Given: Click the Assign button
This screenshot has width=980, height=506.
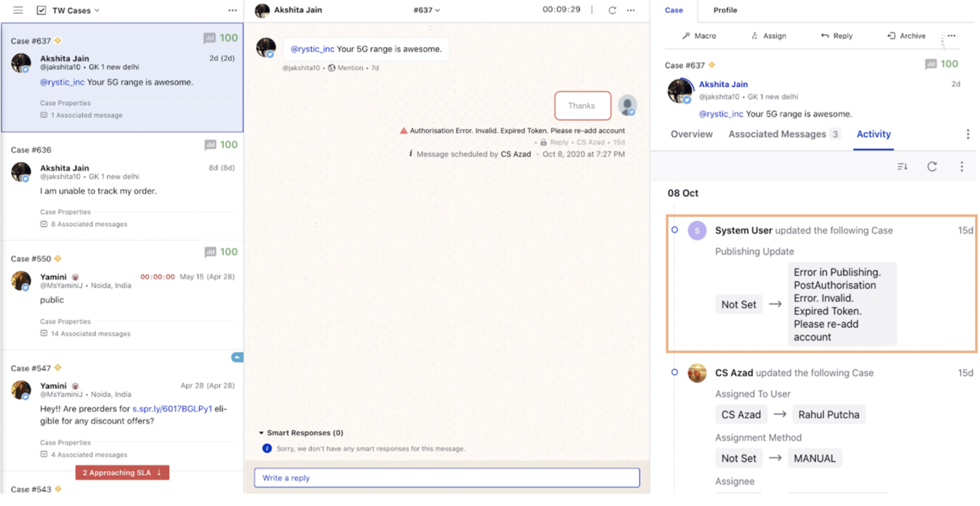Looking at the screenshot, I should click(769, 36).
